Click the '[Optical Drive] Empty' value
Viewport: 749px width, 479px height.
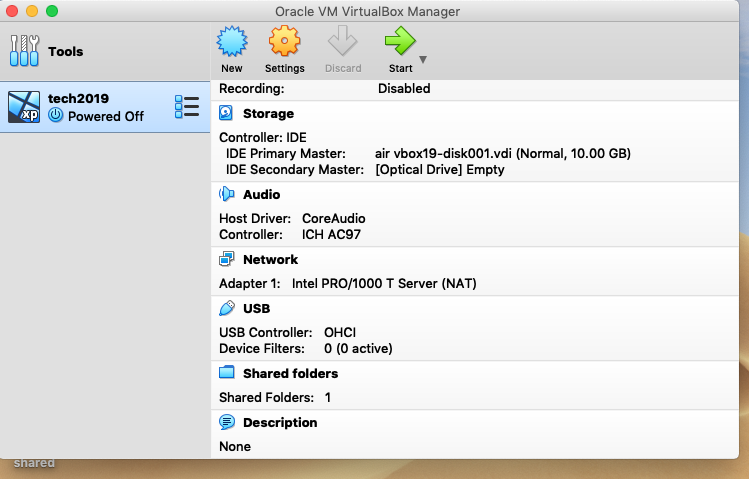point(439,170)
